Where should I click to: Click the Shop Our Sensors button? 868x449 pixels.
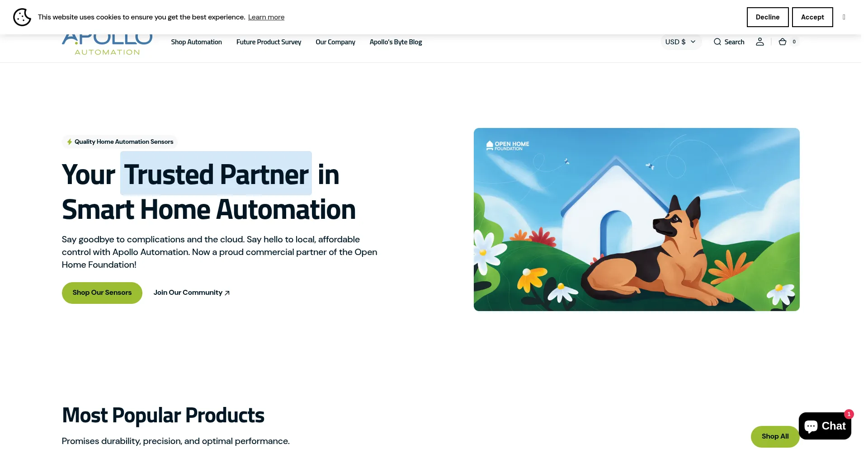(x=102, y=293)
